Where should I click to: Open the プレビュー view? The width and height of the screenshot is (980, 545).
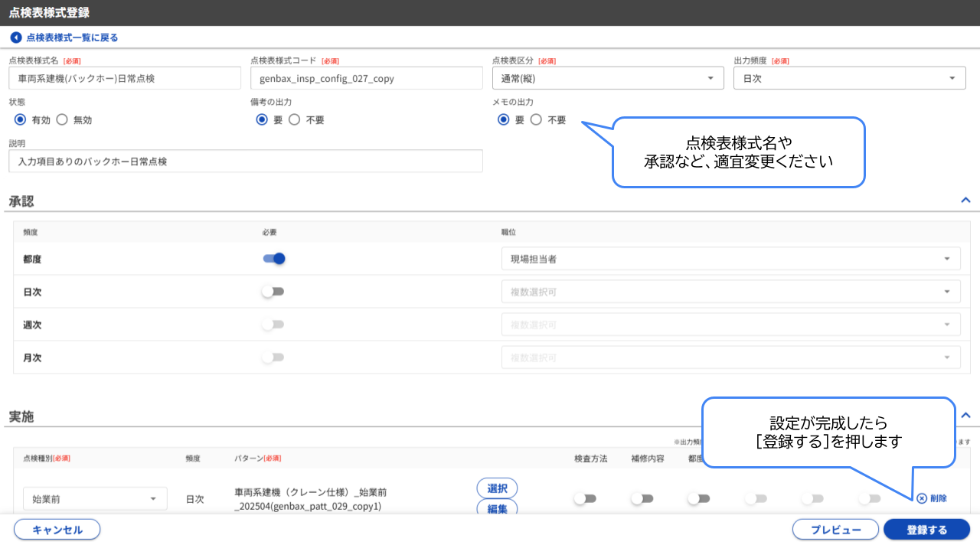click(837, 529)
